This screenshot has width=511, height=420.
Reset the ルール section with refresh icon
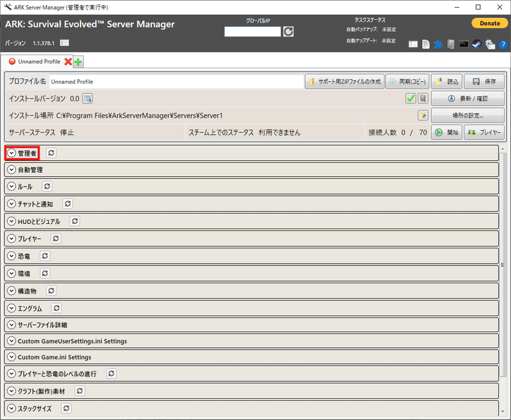(x=47, y=186)
